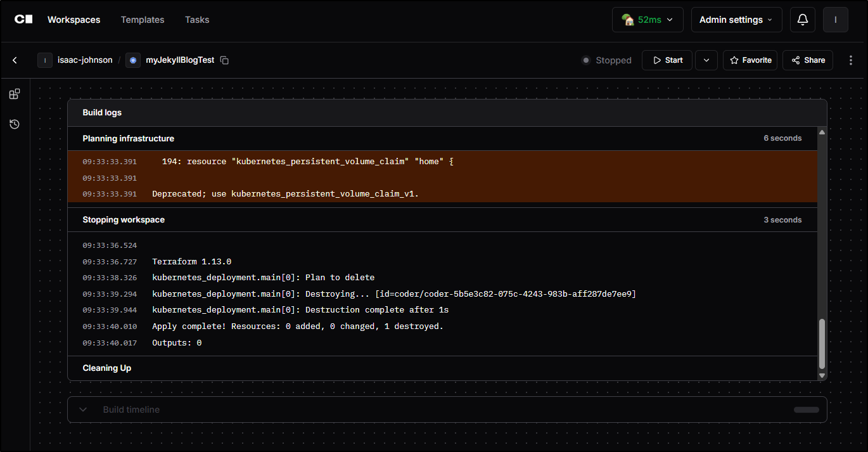Open notifications via the bell icon
868x452 pixels.
[x=802, y=20]
